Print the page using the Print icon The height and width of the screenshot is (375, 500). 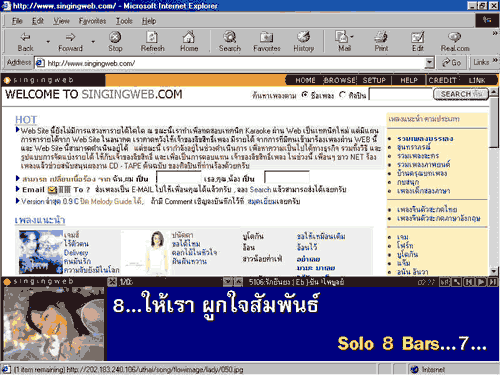click(381, 42)
